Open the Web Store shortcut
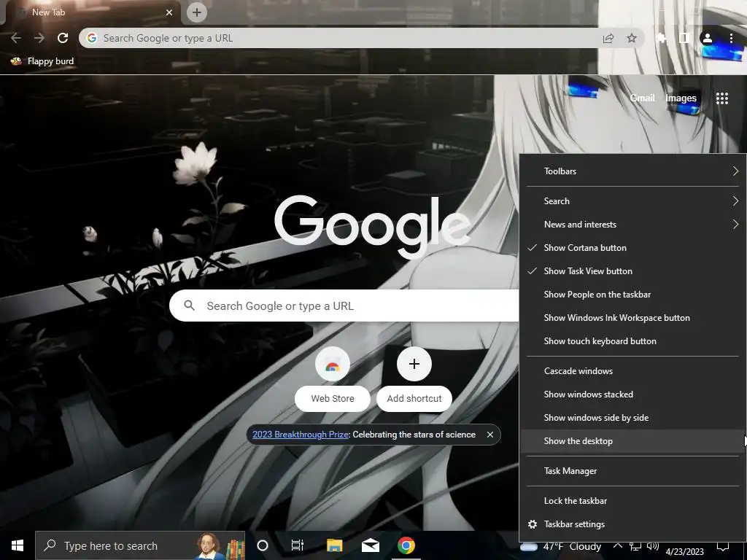747x560 pixels. click(333, 379)
